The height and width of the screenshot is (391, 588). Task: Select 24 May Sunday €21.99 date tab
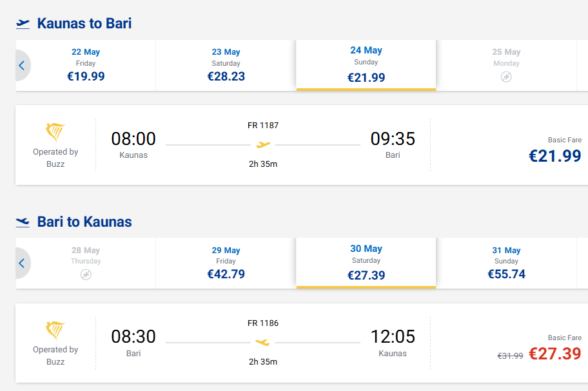[366, 65]
